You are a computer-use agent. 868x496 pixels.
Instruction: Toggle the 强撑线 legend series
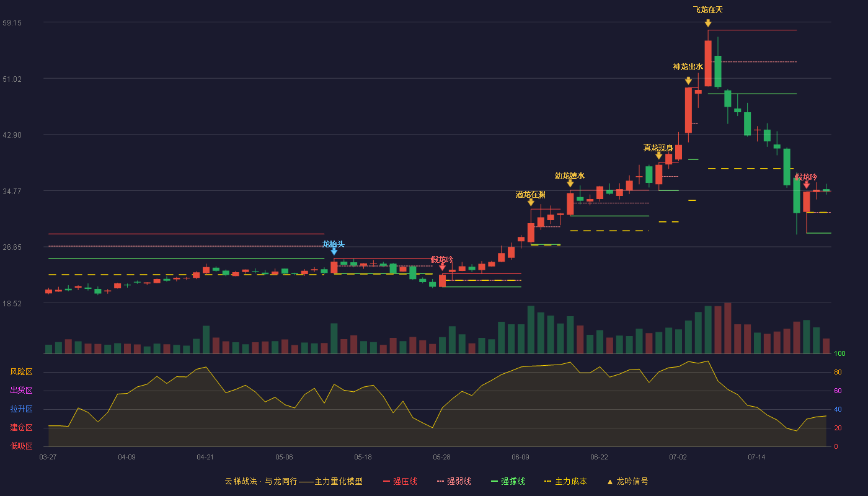click(x=508, y=481)
